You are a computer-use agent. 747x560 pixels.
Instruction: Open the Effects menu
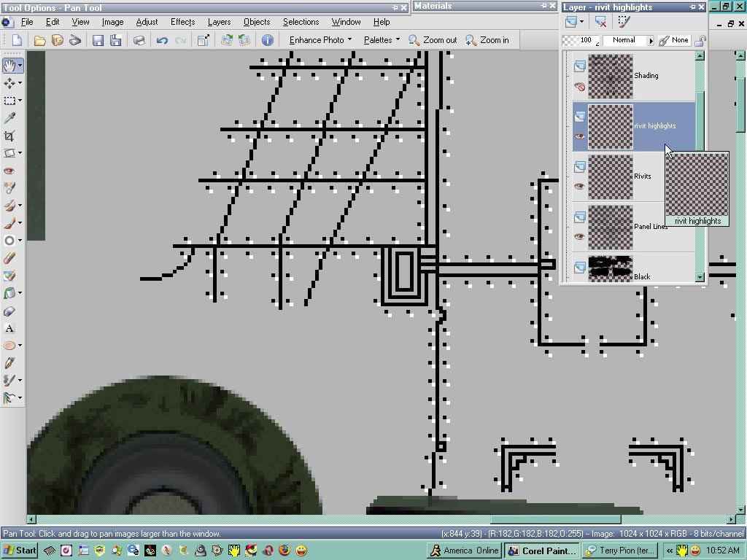click(x=183, y=22)
